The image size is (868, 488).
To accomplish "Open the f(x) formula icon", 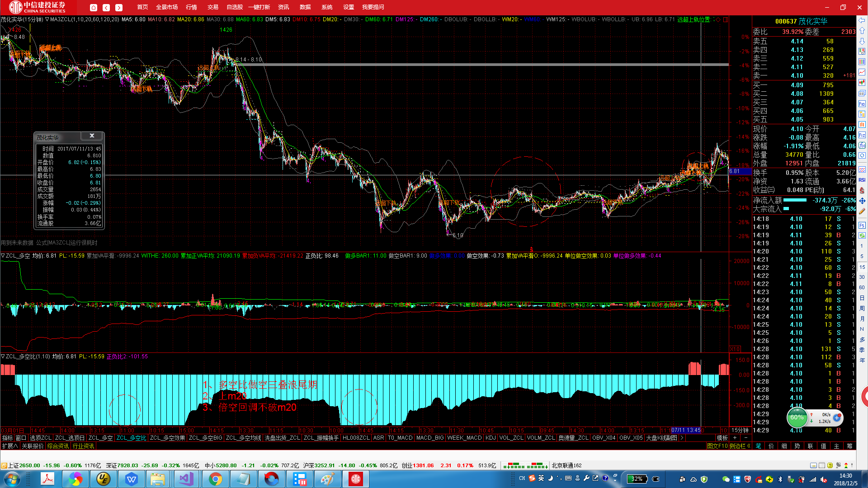I will (862, 145).
